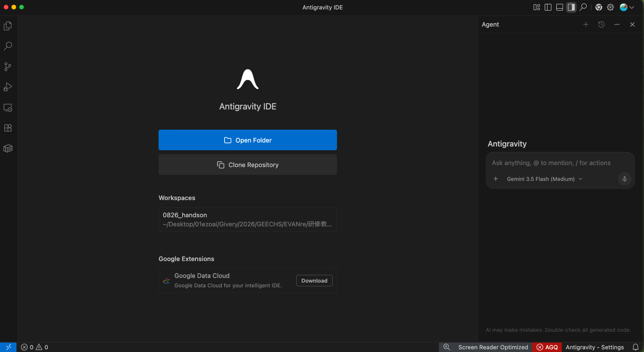Viewport: 644px width, 352px height.
Task: Open the remote window indicator in status bar
Action: pos(8,347)
